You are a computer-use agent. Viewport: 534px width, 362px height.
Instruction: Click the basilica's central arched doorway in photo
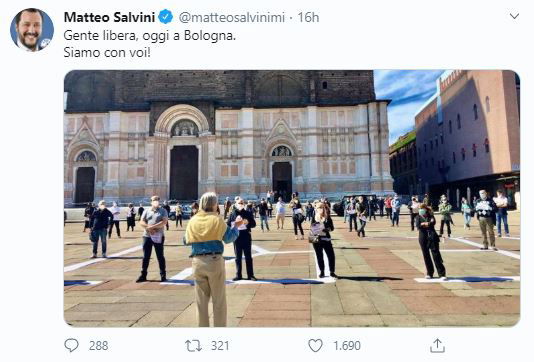pyautogui.click(x=184, y=173)
